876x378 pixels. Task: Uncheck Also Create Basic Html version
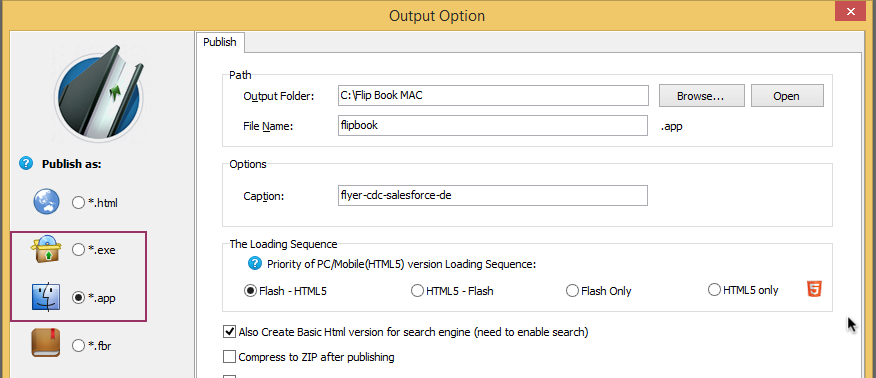[229, 332]
